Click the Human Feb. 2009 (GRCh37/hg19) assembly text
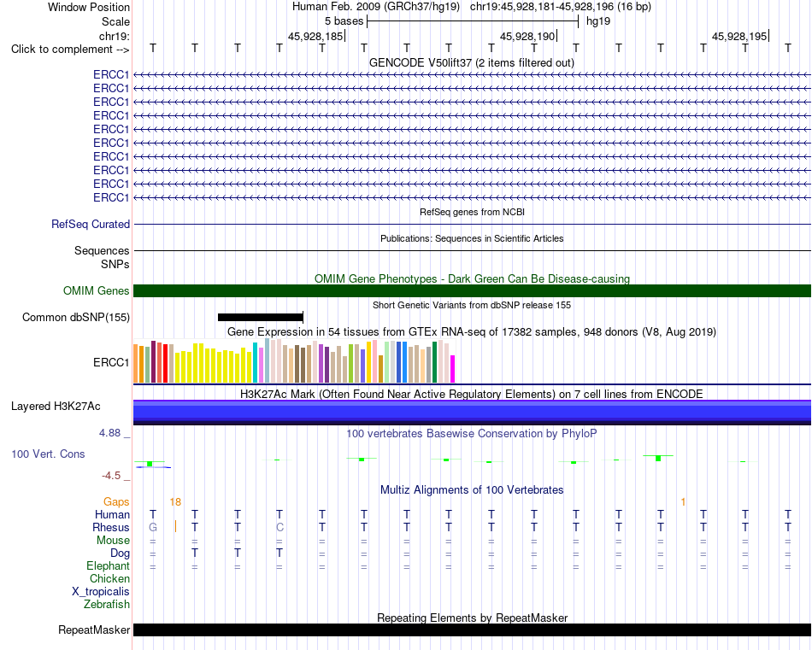The height and width of the screenshot is (650, 812). coord(376,7)
